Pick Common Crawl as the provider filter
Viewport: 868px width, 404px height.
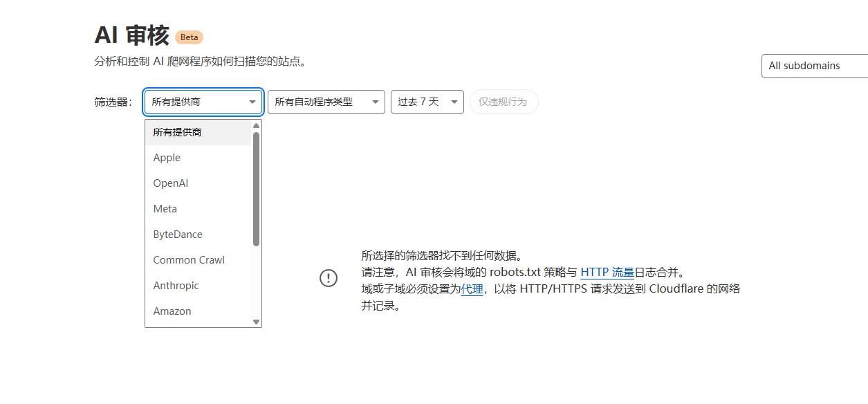188,259
